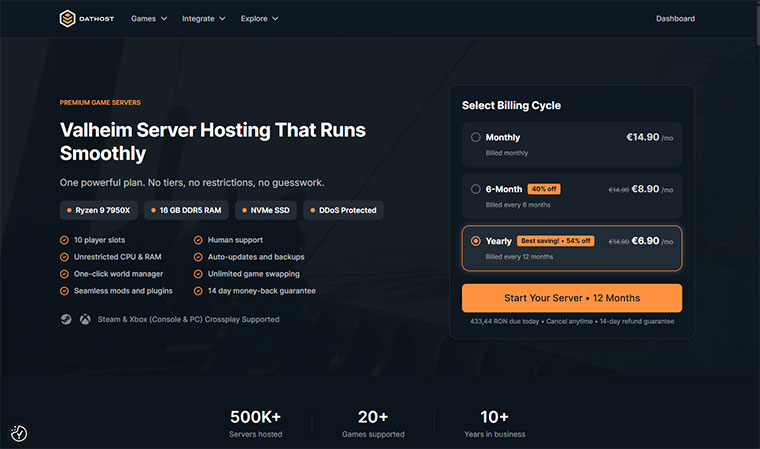
Task: Click the Billed every 12 months text
Action: (x=519, y=257)
